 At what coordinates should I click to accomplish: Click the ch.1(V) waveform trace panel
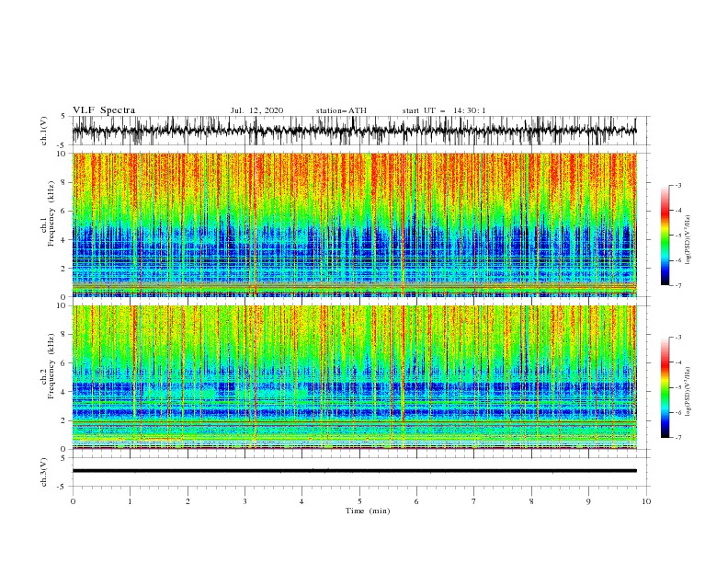pos(355,131)
